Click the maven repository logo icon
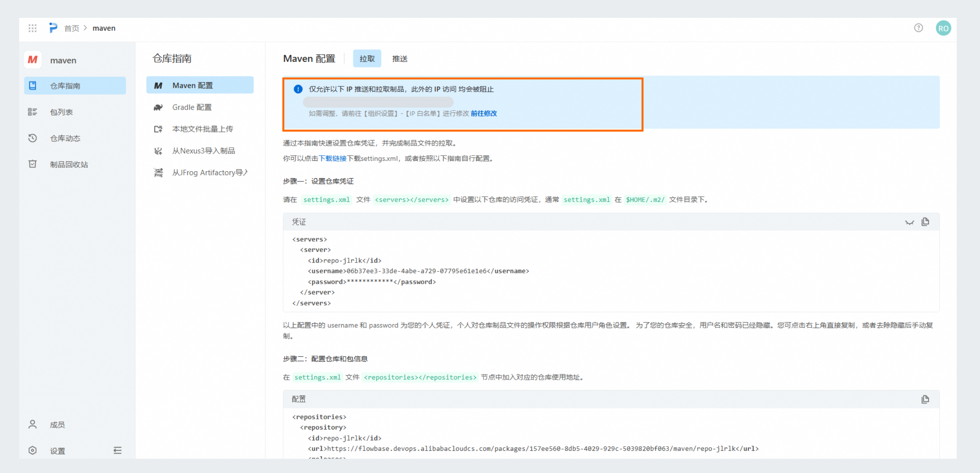Viewport: 980px width, 473px height. (33, 60)
